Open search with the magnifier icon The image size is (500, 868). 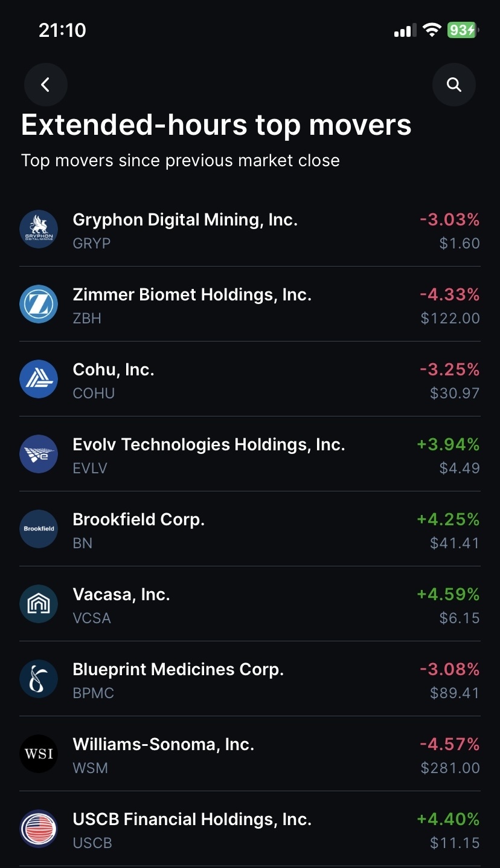point(454,85)
